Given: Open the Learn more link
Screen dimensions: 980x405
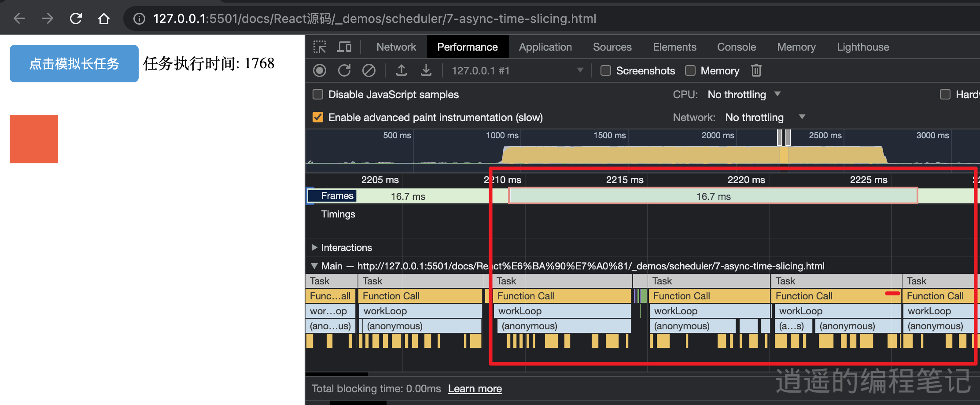Looking at the screenshot, I should tap(475, 389).
